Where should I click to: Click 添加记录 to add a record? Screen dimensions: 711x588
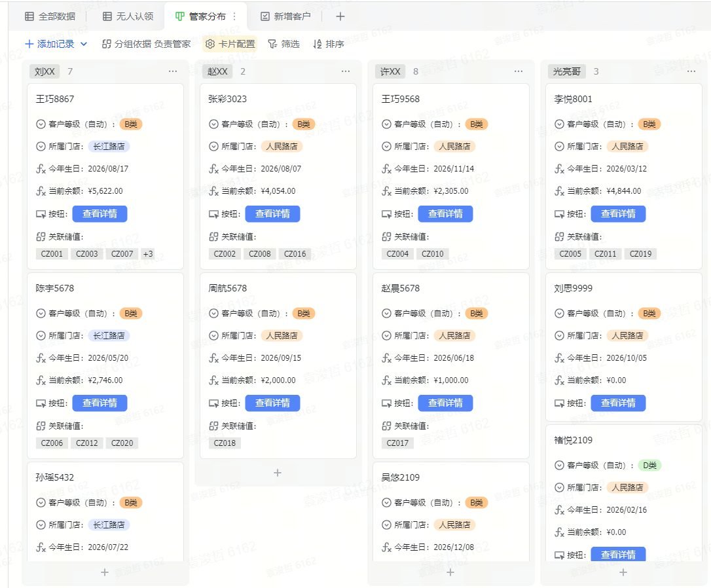tap(50, 44)
